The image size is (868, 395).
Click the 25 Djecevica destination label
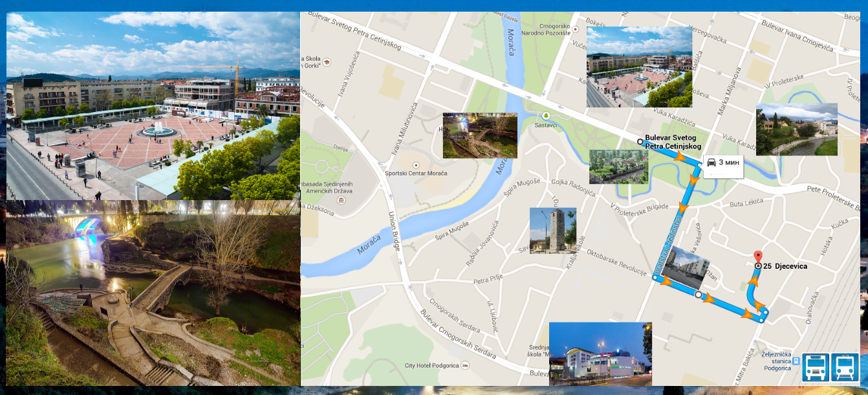tap(785, 266)
